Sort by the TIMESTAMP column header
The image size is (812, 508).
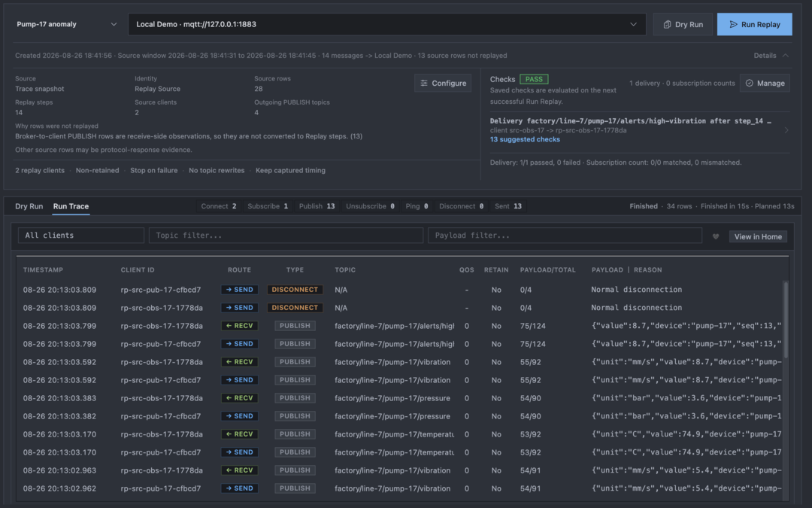(x=43, y=270)
